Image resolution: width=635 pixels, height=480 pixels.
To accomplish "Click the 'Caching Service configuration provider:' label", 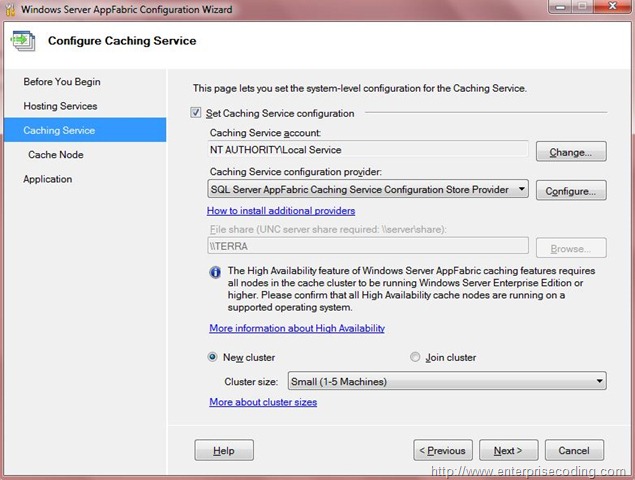I will [x=296, y=172].
